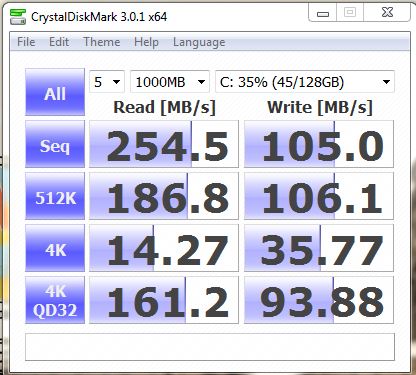
Task: Select the 512K read result 186.8
Action: click(164, 196)
